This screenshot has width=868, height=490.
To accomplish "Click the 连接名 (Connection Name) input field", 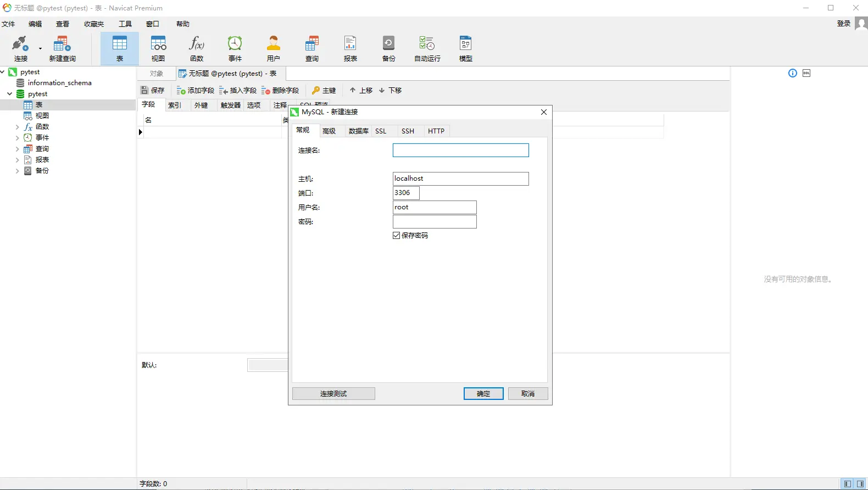I will [461, 151].
